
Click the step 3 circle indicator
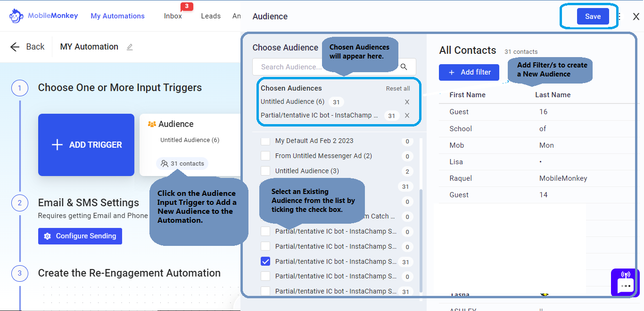point(19,273)
